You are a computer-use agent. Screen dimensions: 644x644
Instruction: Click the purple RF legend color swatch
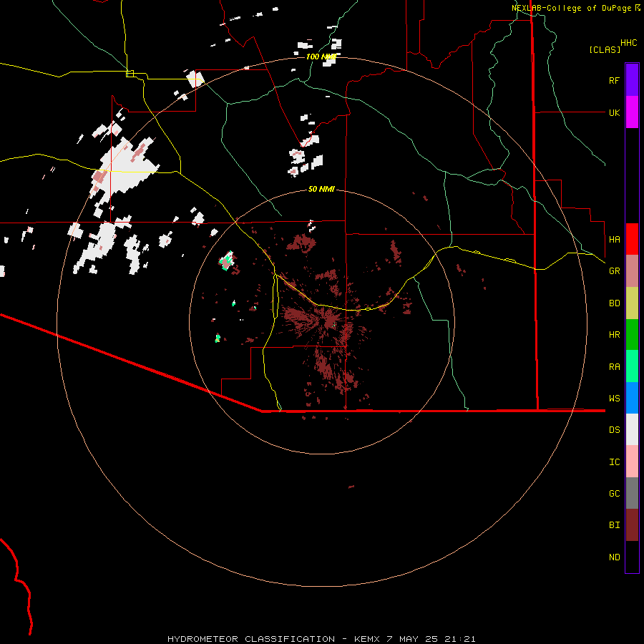tap(632, 80)
